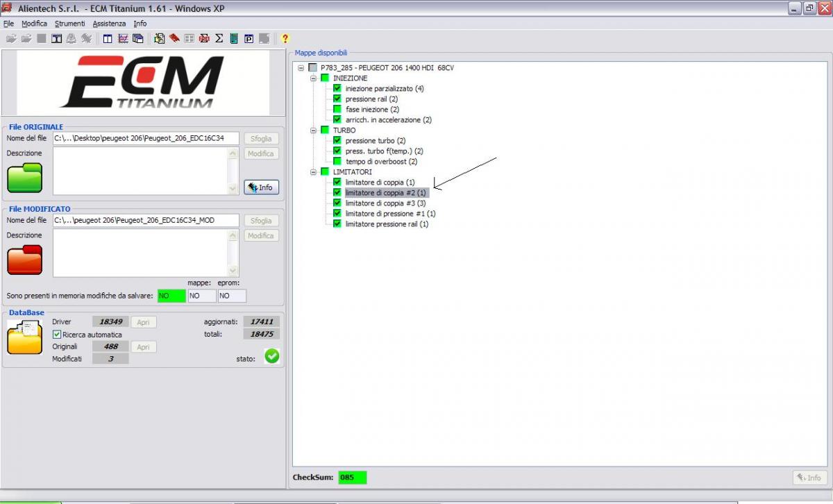
Task: Click the open original file folder toolbar icon
Action: click(11, 39)
